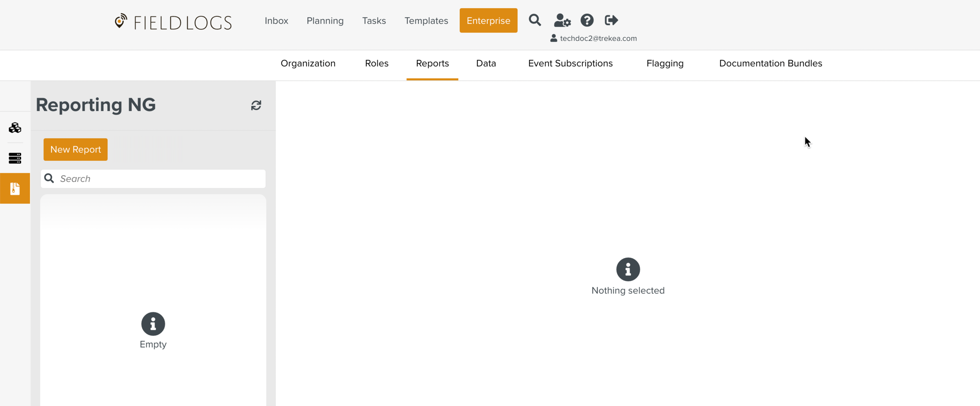This screenshot has width=980, height=406.
Task: Select the highlighted report file sidebar icon
Action: tap(15, 188)
